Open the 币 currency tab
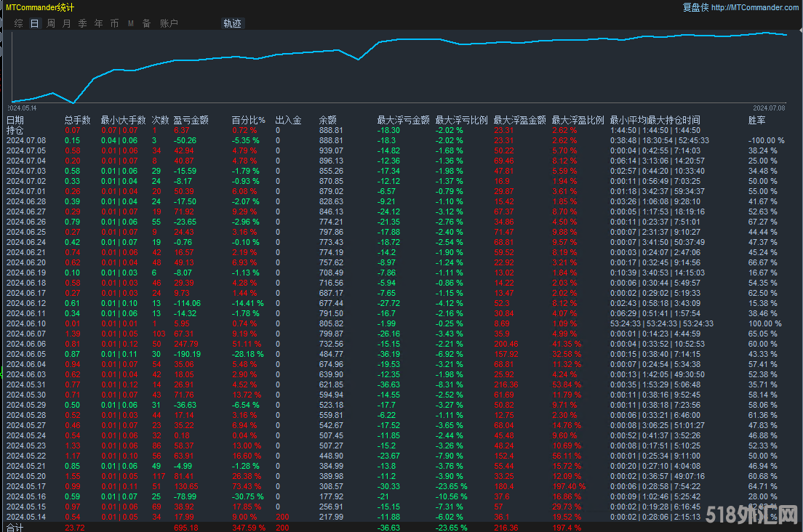This screenshot has width=803, height=532. 114,23
